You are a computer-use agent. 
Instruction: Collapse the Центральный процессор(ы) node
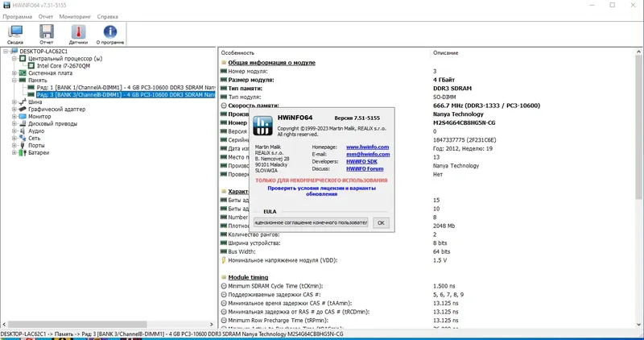(14, 59)
